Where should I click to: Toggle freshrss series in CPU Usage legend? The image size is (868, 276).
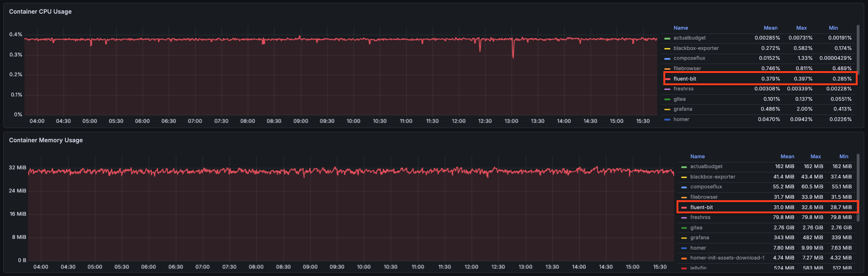click(683, 89)
